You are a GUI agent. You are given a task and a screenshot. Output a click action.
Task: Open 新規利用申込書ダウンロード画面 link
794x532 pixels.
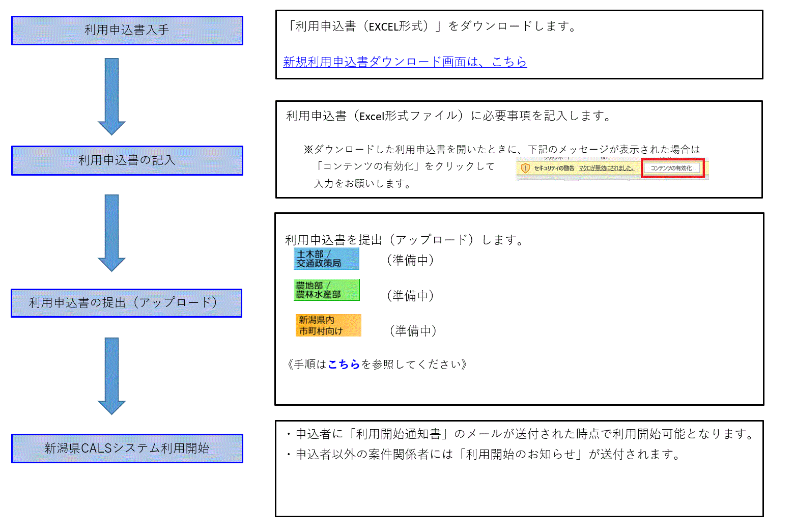(x=405, y=62)
